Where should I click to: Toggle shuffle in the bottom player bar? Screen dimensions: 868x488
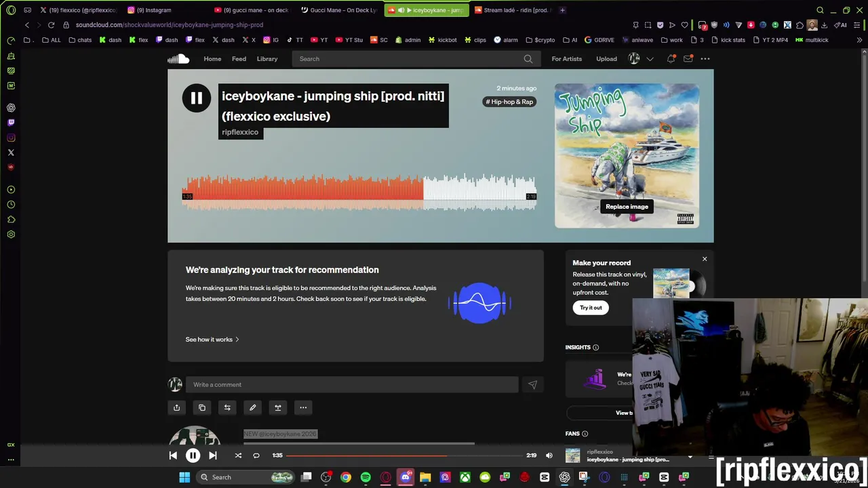tap(238, 455)
